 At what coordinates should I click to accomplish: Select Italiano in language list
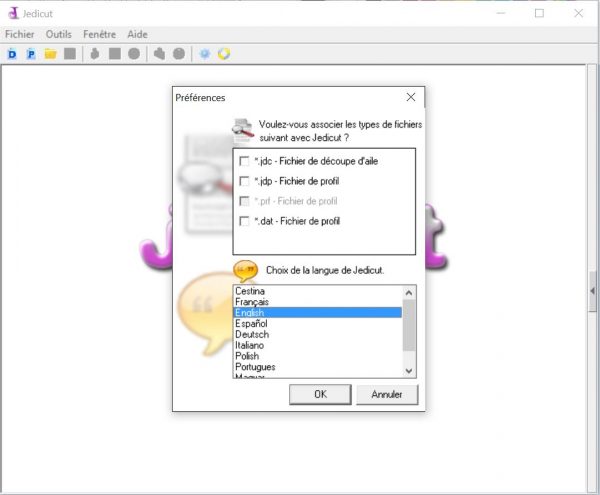[x=318, y=345]
